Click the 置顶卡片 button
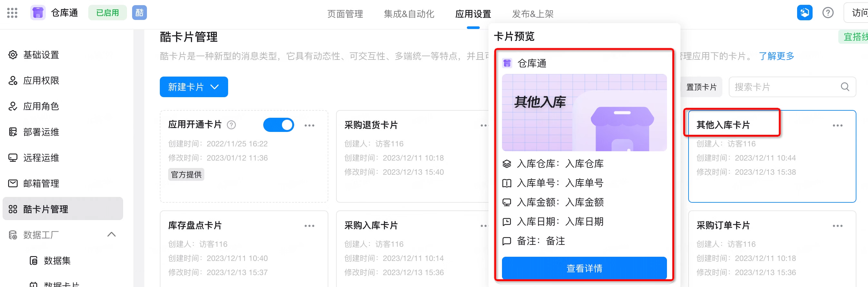The height and width of the screenshot is (287, 868). [701, 87]
